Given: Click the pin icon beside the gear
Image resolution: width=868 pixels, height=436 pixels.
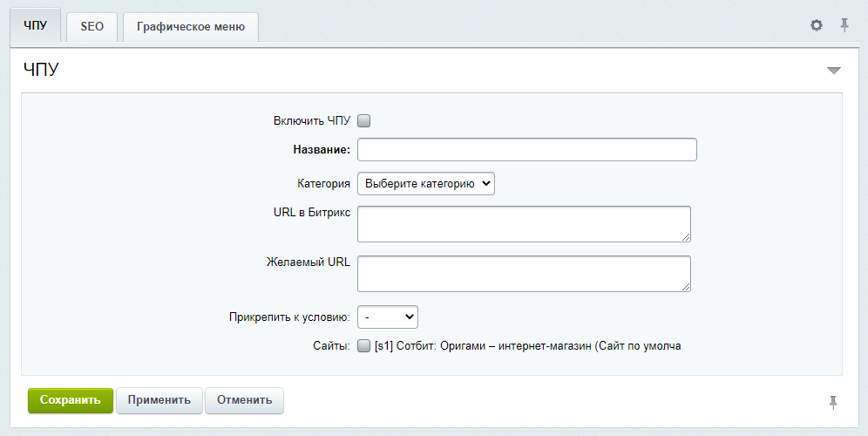Looking at the screenshot, I should (x=844, y=25).
